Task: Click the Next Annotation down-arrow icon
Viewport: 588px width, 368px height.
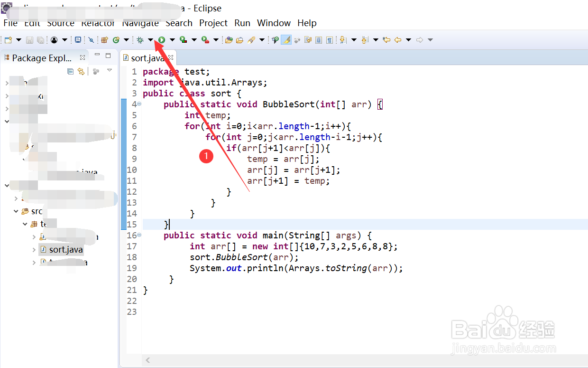Action: pyautogui.click(x=343, y=40)
